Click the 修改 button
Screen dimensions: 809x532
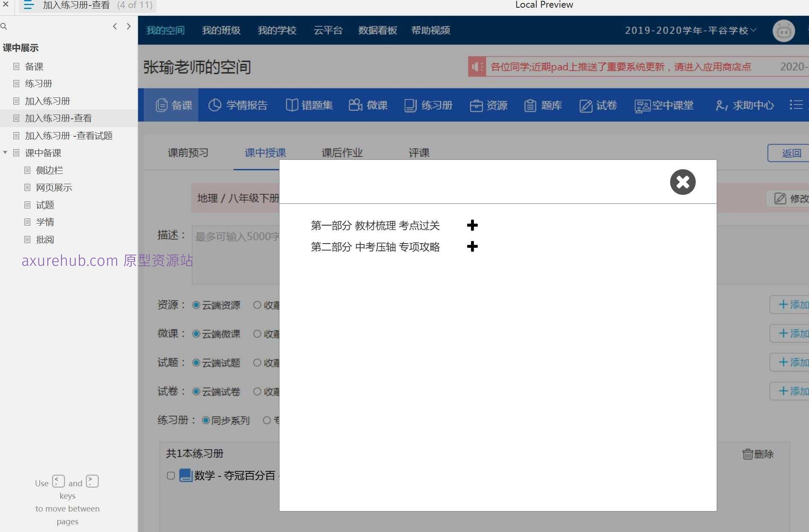pos(788,198)
